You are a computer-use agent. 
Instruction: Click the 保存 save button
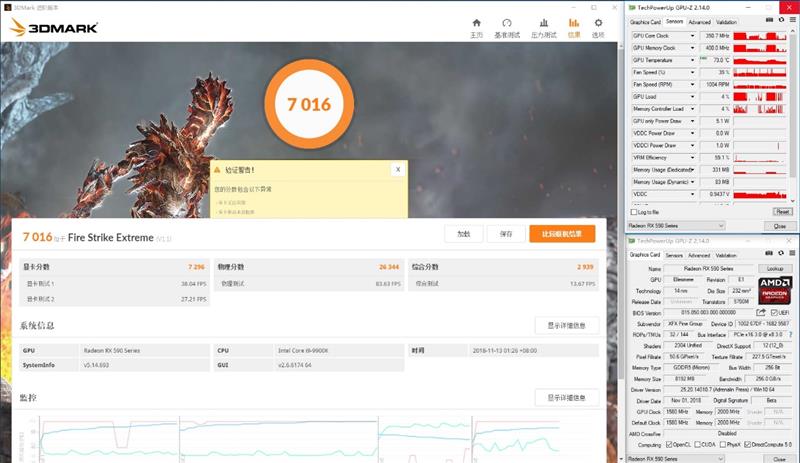[506, 234]
